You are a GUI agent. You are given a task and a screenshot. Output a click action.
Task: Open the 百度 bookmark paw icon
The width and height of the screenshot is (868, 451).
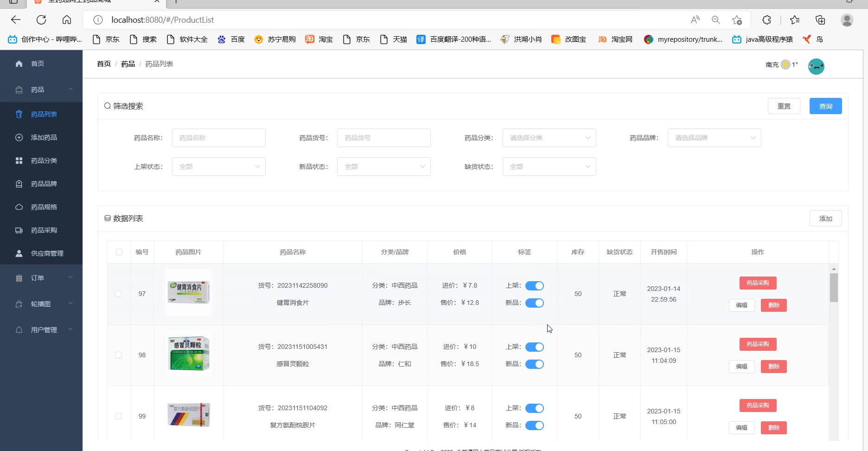222,39
